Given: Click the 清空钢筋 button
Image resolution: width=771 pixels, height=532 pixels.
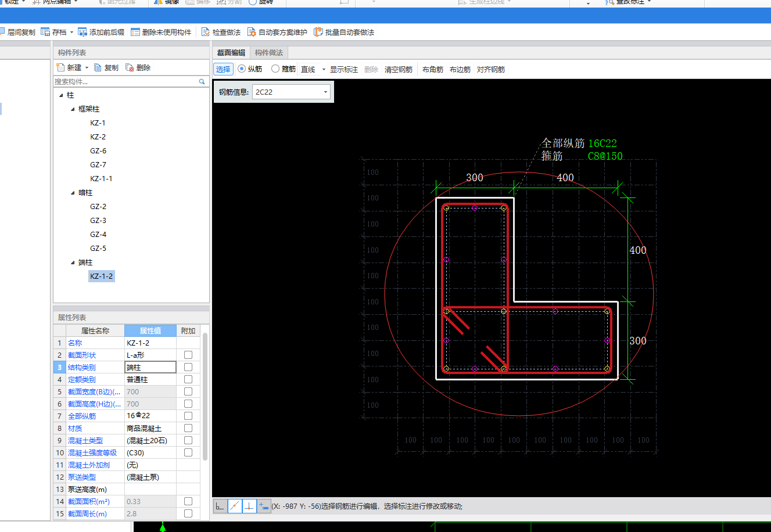Looking at the screenshot, I should pyautogui.click(x=399, y=70).
